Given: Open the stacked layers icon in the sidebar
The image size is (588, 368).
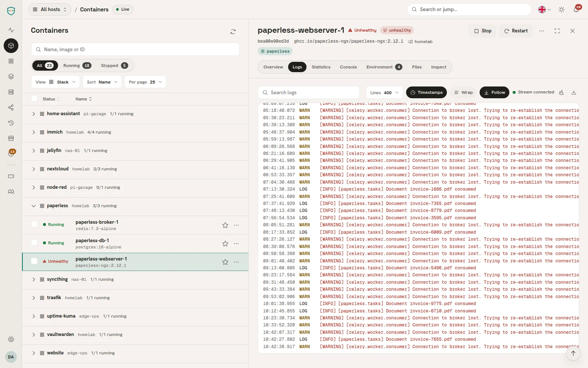Looking at the screenshot, I should 11,77.
